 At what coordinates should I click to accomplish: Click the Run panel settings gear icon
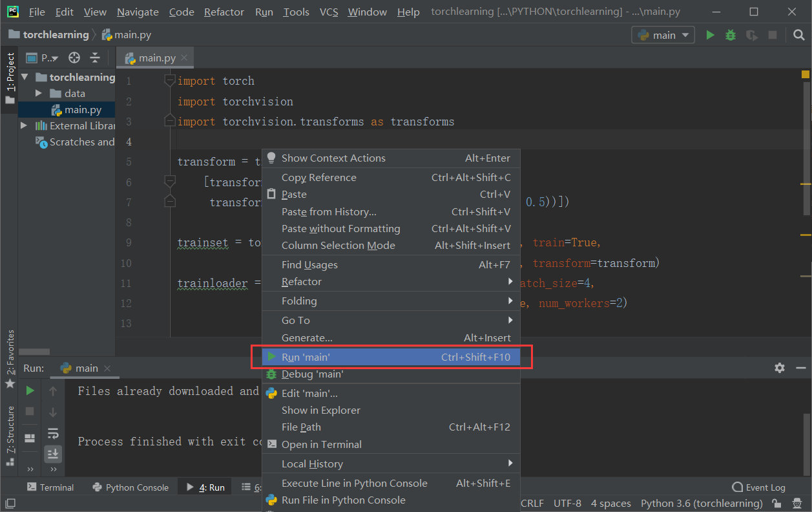(x=780, y=368)
